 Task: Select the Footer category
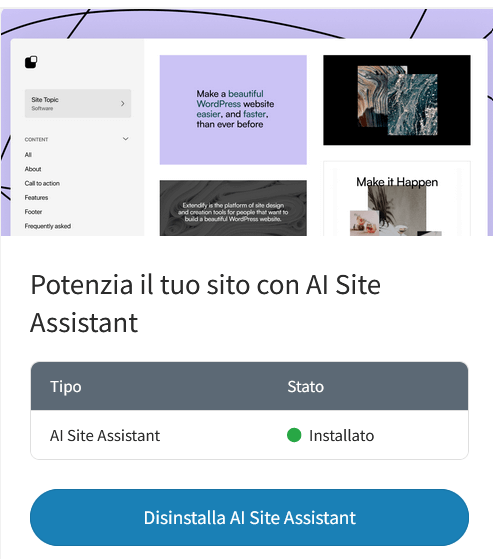[x=33, y=212]
